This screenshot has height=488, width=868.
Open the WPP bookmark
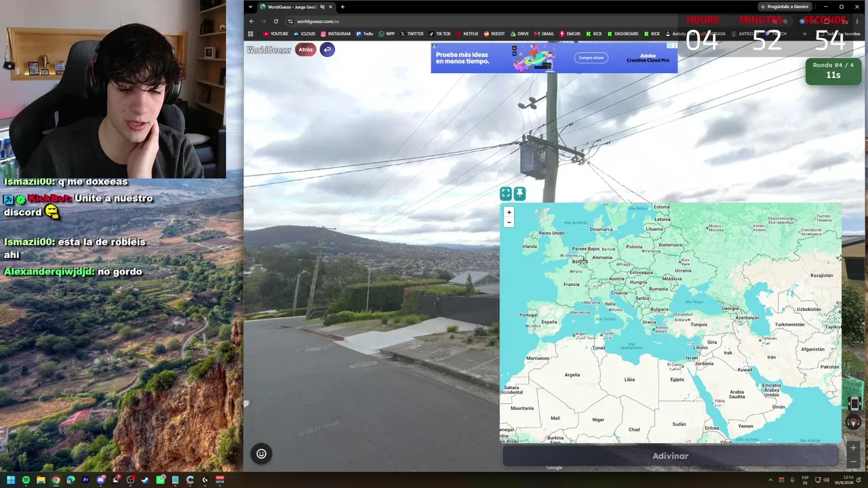tap(387, 34)
